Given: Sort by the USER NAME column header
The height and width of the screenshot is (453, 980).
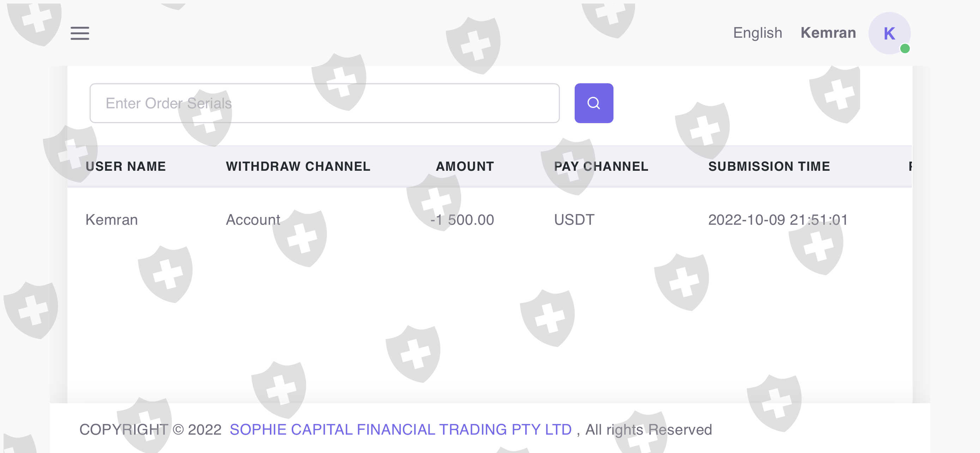Looking at the screenshot, I should [126, 166].
